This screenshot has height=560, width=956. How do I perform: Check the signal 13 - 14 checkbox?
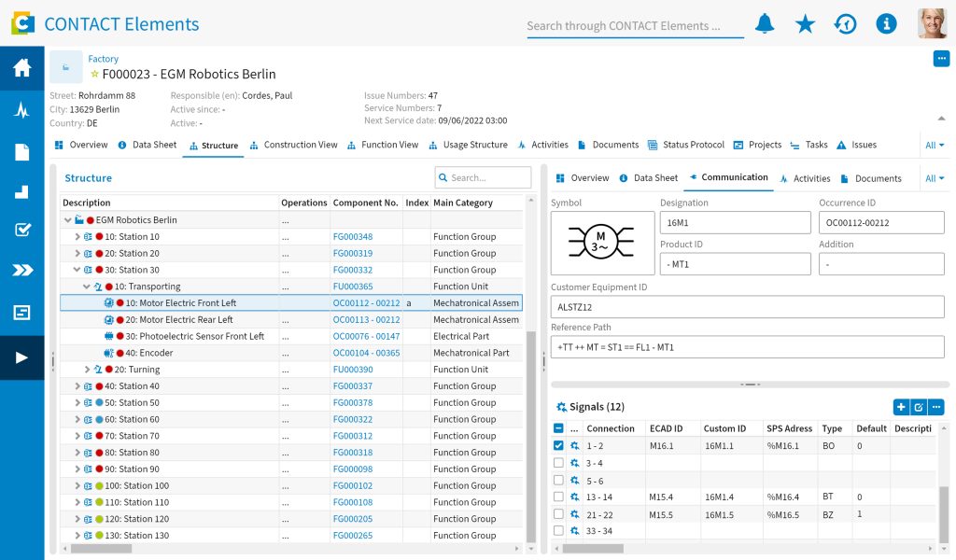pos(558,497)
